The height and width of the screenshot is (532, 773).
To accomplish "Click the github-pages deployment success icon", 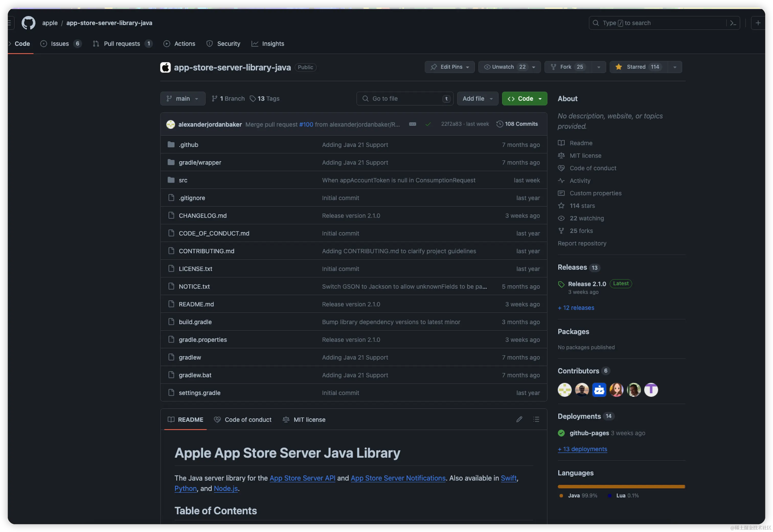I will tap(561, 433).
